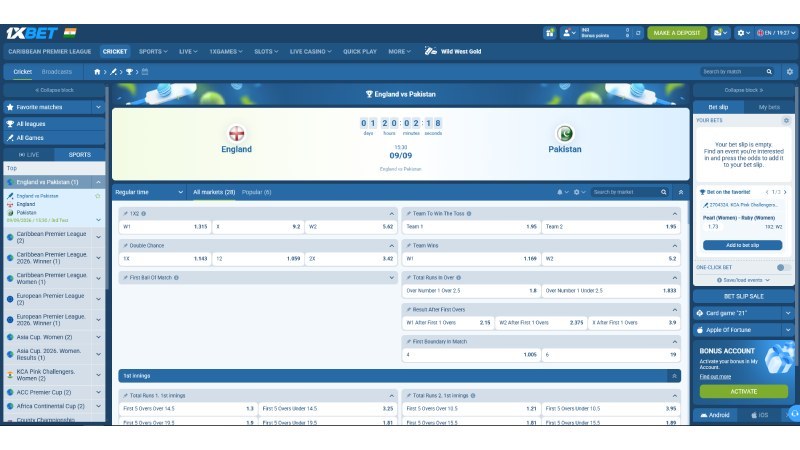Open All Games in sidebar
This screenshot has height=450, width=800.
pos(54,138)
